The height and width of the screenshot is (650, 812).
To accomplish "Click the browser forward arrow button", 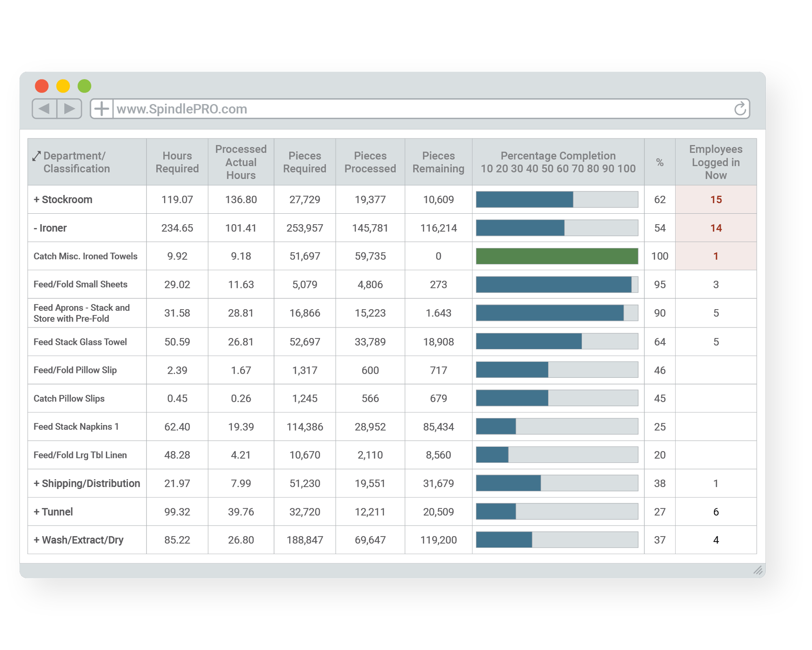I will [x=69, y=108].
